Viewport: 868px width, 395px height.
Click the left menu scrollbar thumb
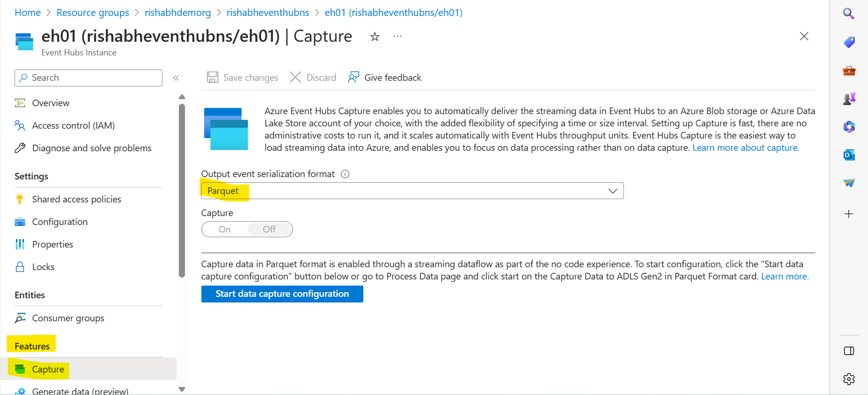(182, 190)
